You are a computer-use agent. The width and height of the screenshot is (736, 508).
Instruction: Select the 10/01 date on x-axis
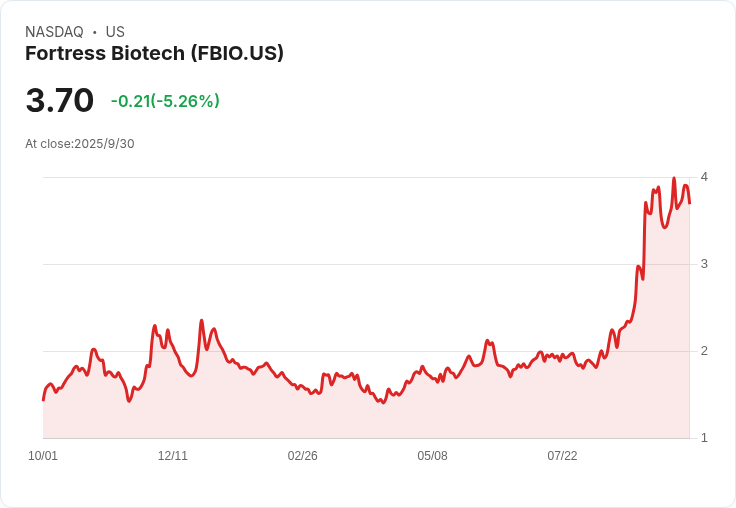tap(43, 456)
